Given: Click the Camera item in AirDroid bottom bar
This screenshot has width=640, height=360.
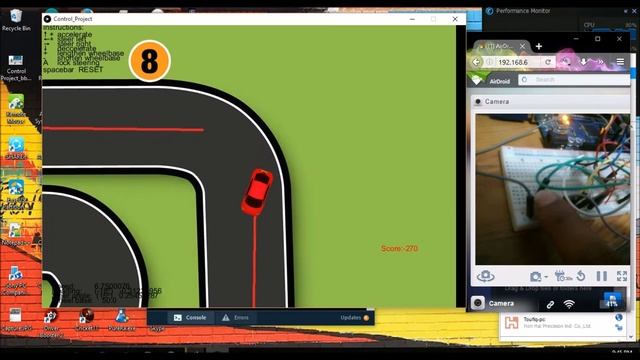Looking at the screenshot, I should tap(493, 303).
